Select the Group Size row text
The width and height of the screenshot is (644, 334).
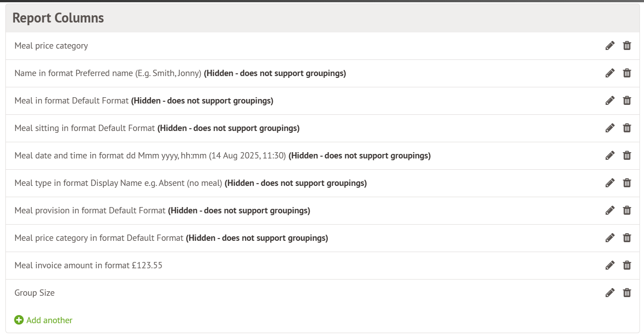35,293
